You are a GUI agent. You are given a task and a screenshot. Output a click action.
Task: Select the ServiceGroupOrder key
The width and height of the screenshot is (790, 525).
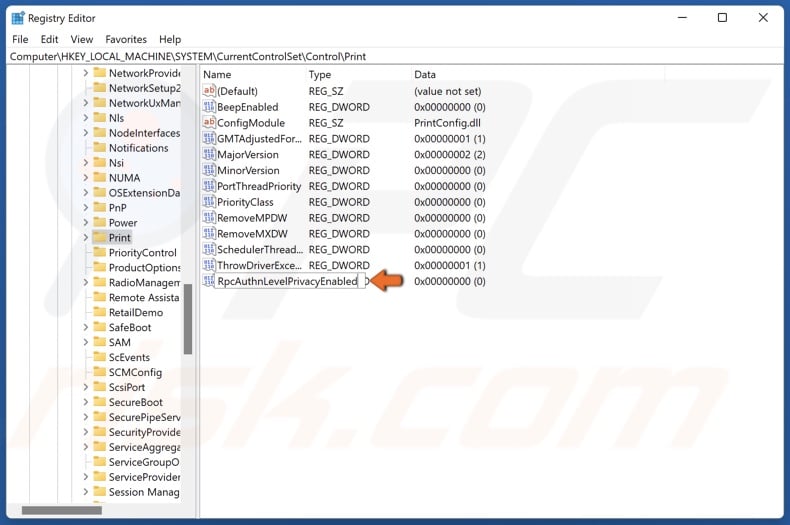[x=144, y=462]
